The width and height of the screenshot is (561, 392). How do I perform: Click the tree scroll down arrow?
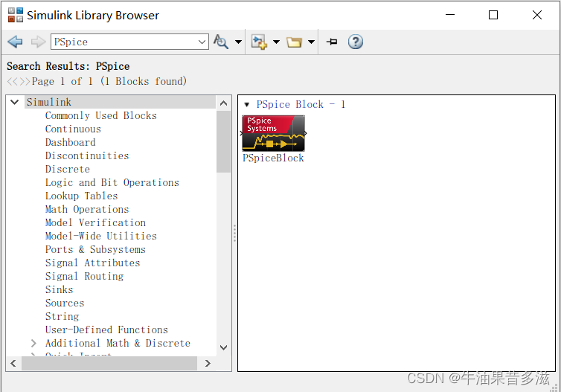[224, 347]
